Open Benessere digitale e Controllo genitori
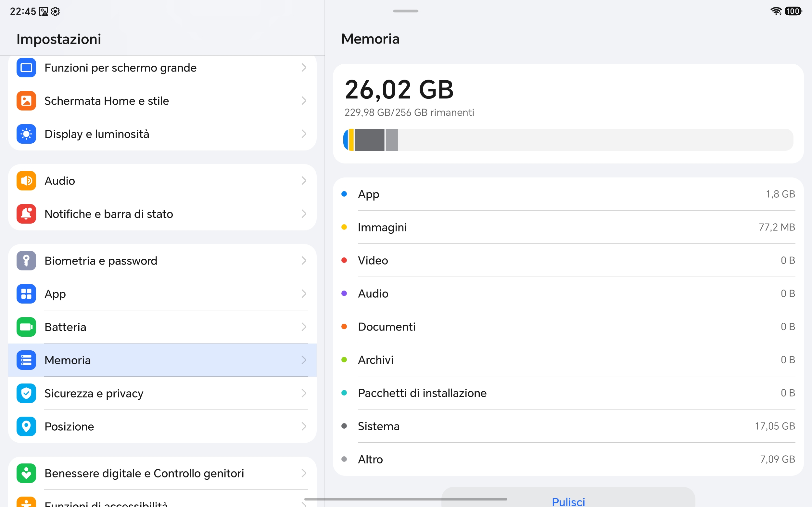Image resolution: width=812 pixels, height=507 pixels. tap(162, 473)
